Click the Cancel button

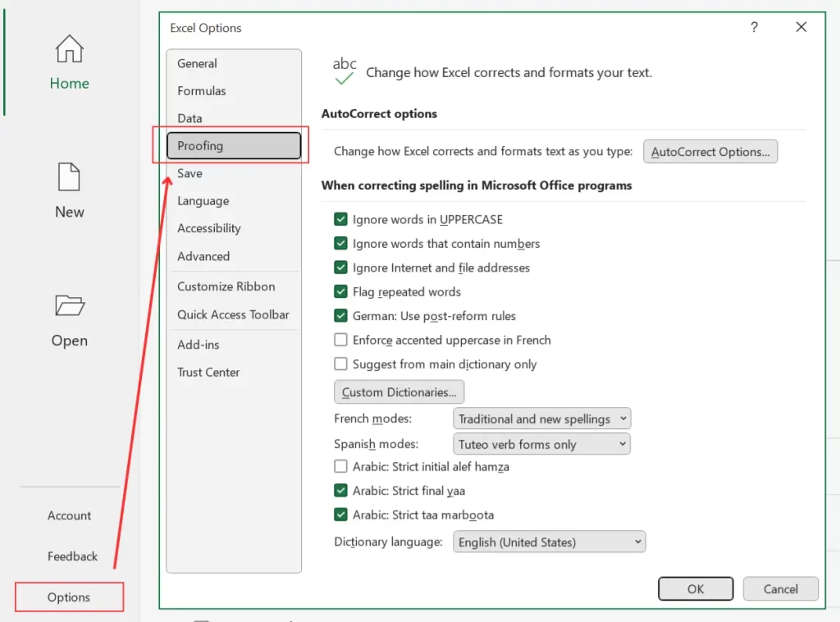[781, 589]
